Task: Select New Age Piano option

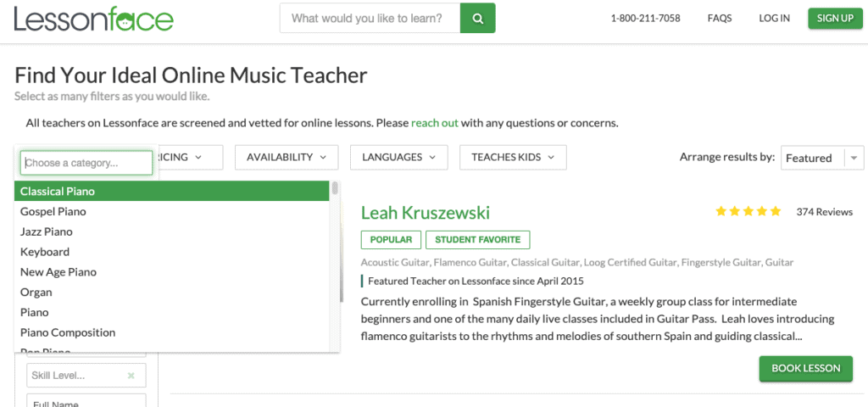Action: pyautogui.click(x=171, y=272)
